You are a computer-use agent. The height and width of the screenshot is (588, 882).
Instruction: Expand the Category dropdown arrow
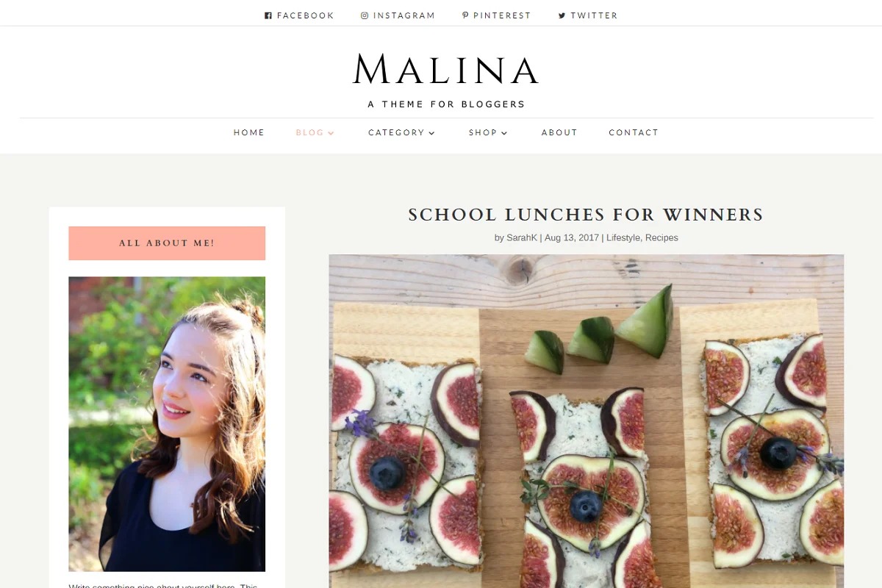click(431, 133)
